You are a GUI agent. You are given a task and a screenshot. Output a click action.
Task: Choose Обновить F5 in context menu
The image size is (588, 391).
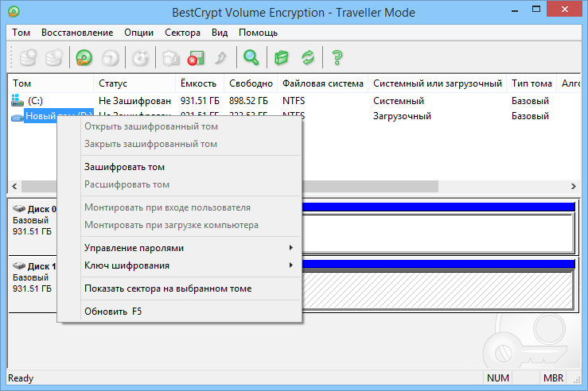pyautogui.click(x=180, y=312)
